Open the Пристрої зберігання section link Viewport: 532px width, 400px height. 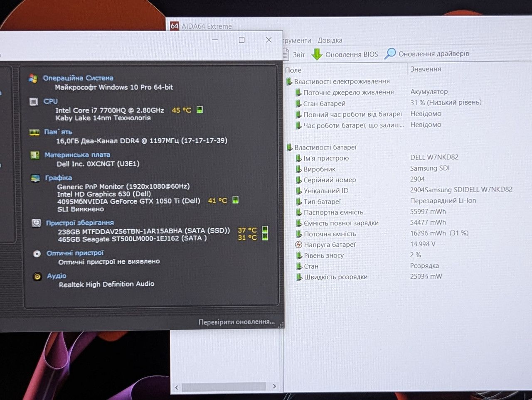80,223
